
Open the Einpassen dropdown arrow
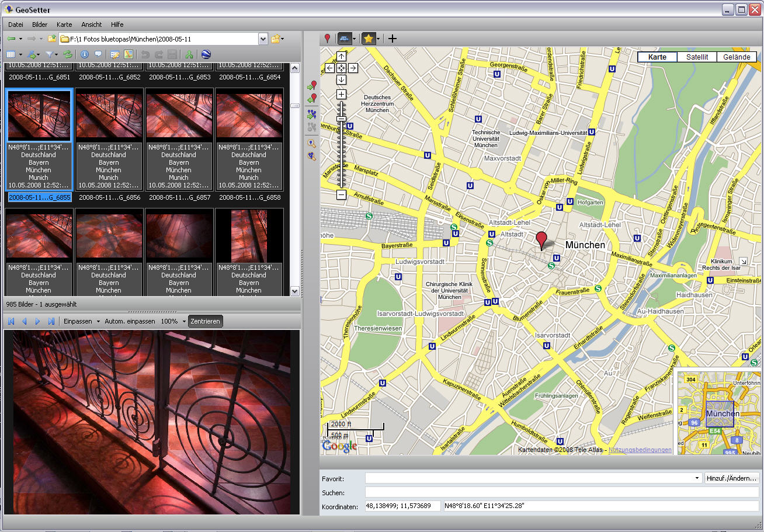click(x=98, y=322)
